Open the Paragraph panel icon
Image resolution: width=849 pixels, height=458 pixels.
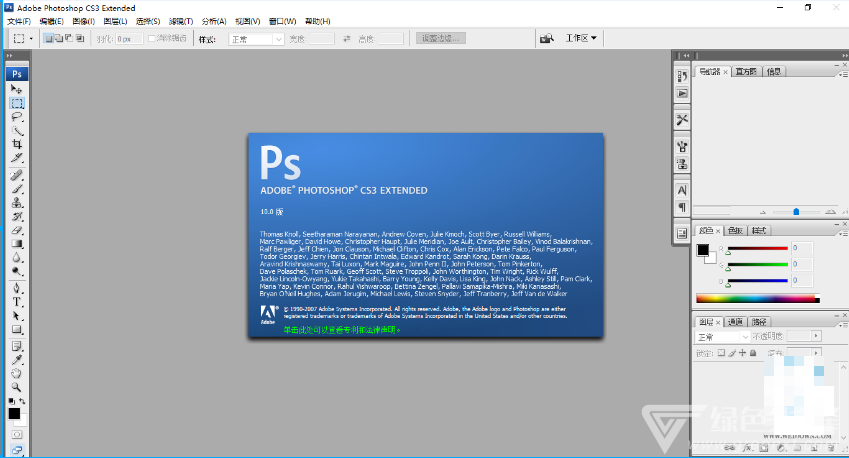tap(682, 207)
